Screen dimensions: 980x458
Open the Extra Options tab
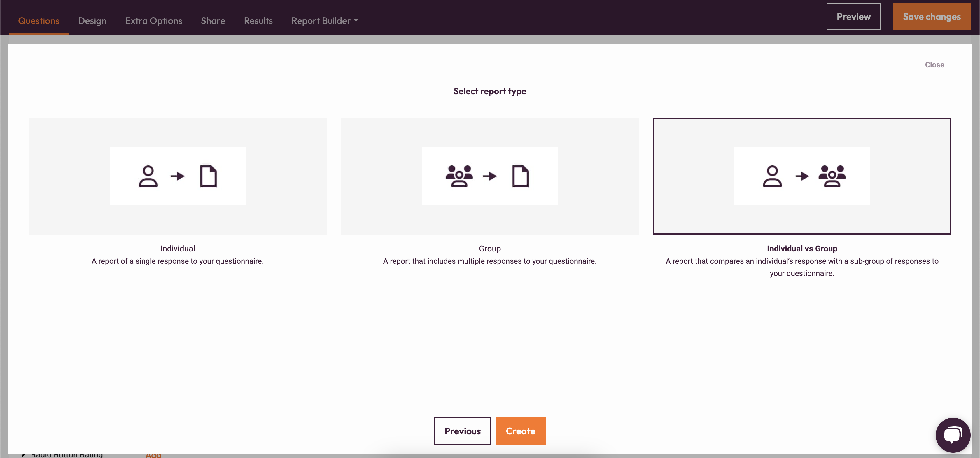click(153, 21)
